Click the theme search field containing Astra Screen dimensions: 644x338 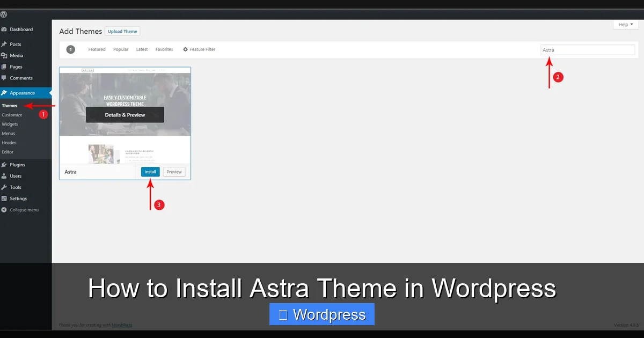coord(588,50)
